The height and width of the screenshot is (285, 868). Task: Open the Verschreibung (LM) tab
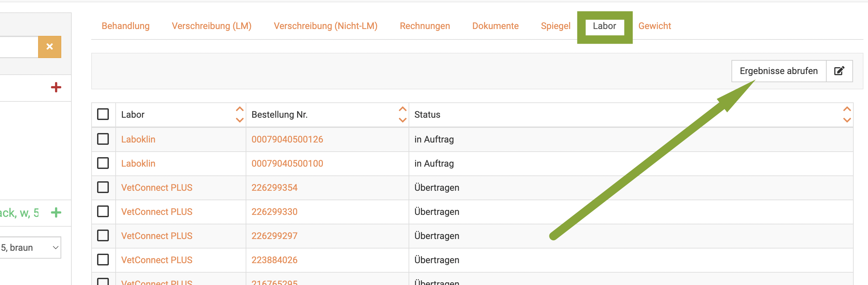pyautogui.click(x=211, y=26)
